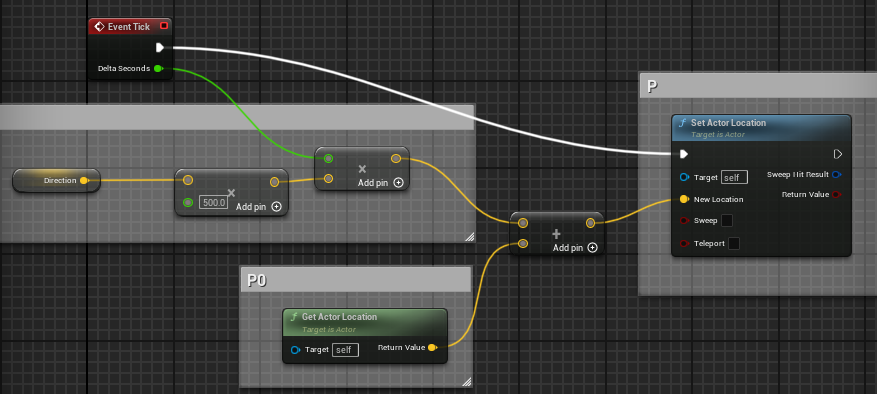Screen dimensions: 877x394
Task: Select the Set Actor Location node header
Action: point(761,128)
